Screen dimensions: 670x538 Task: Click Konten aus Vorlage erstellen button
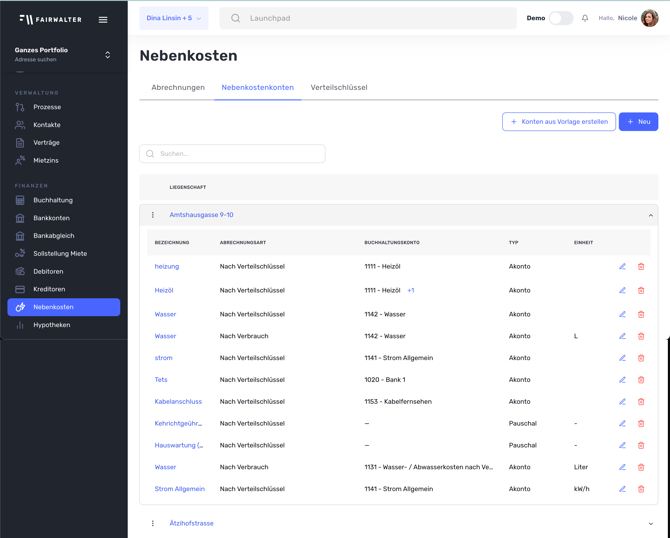point(559,122)
